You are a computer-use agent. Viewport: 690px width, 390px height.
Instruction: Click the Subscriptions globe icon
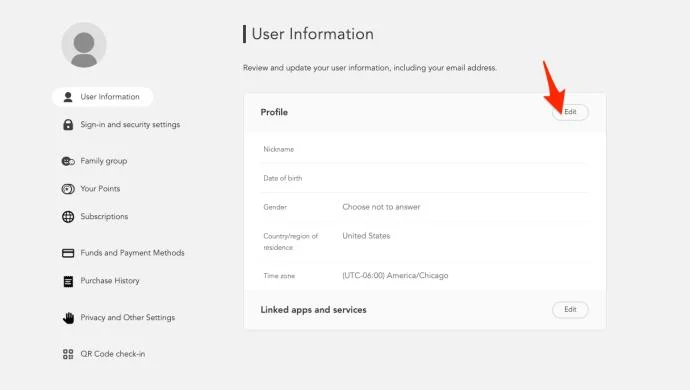(68, 217)
